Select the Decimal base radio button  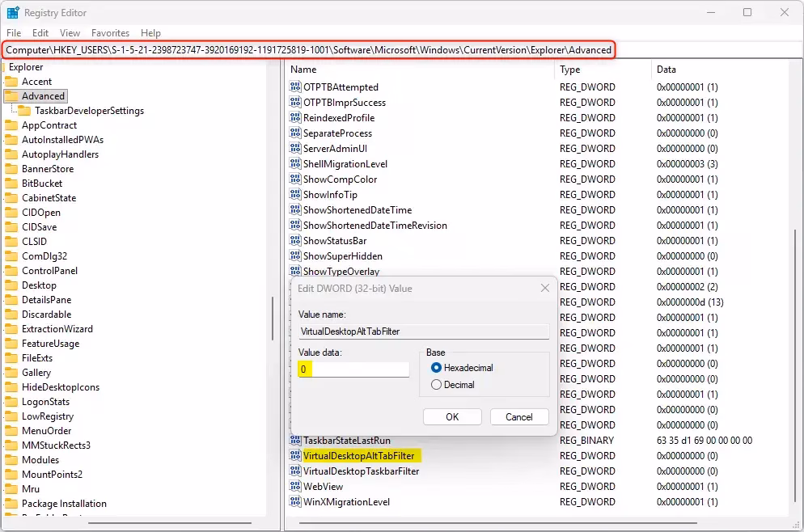tap(437, 385)
